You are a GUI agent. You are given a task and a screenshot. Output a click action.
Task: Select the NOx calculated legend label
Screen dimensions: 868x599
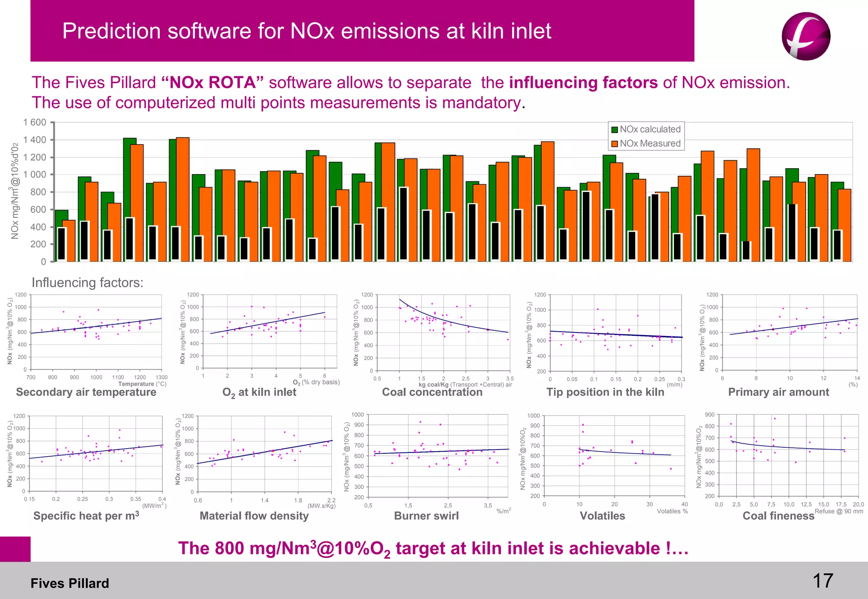pos(650,129)
